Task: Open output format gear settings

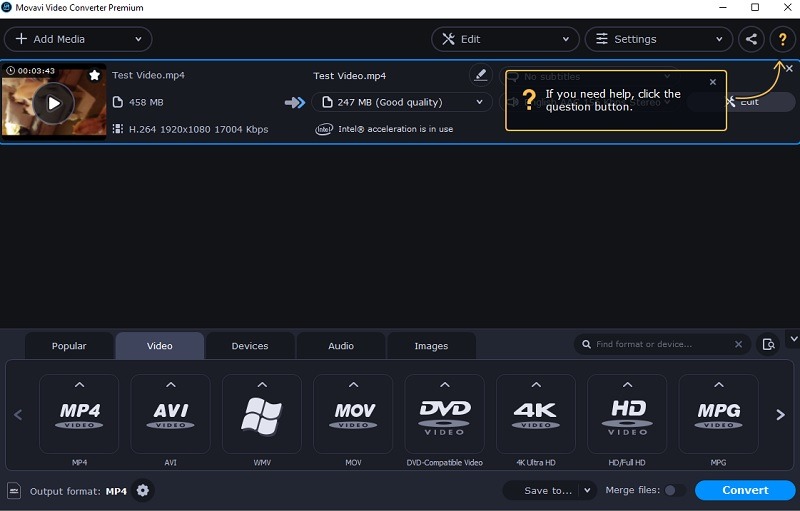Action: [x=143, y=491]
